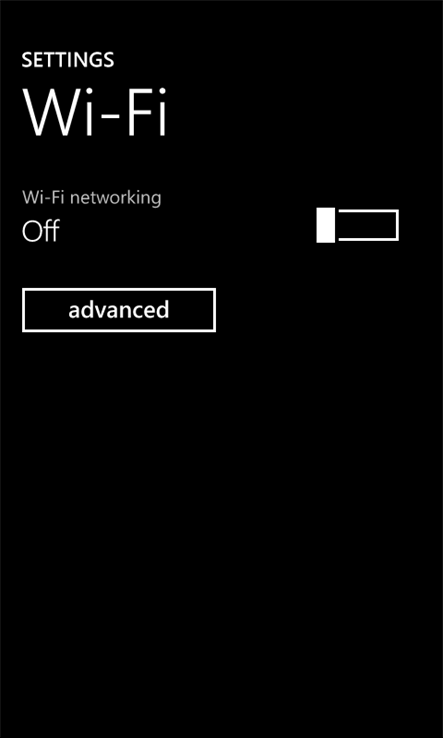Image resolution: width=443 pixels, height=738 pixels.
Task: Click the left edge of the advanced button
Action: tap(24, 310)
